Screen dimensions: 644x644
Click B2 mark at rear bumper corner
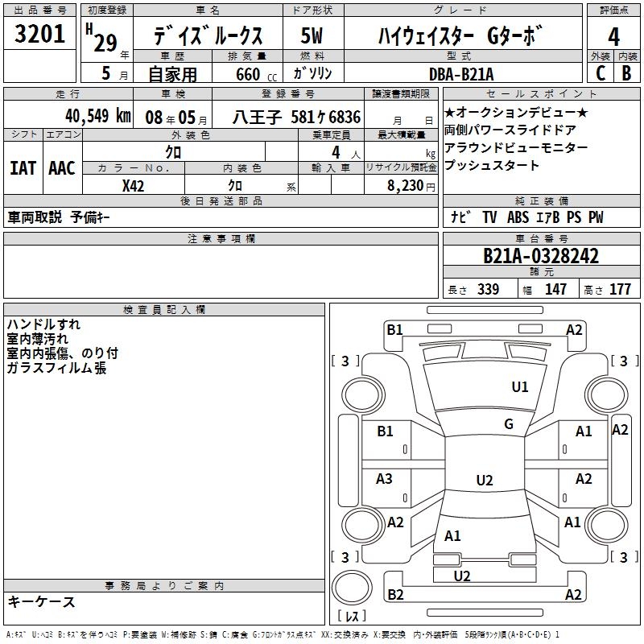pyautogui.click(x=395, y=594)
